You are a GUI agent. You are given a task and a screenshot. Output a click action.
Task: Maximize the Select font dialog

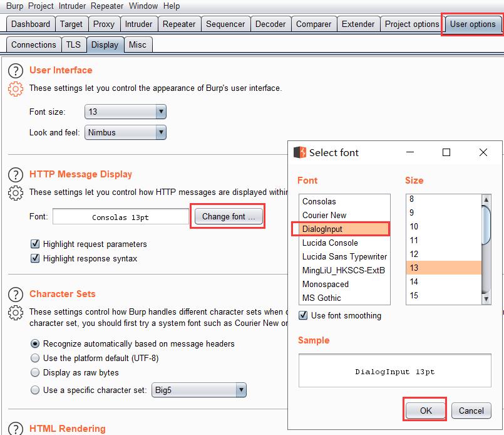[x=446, y=152]
